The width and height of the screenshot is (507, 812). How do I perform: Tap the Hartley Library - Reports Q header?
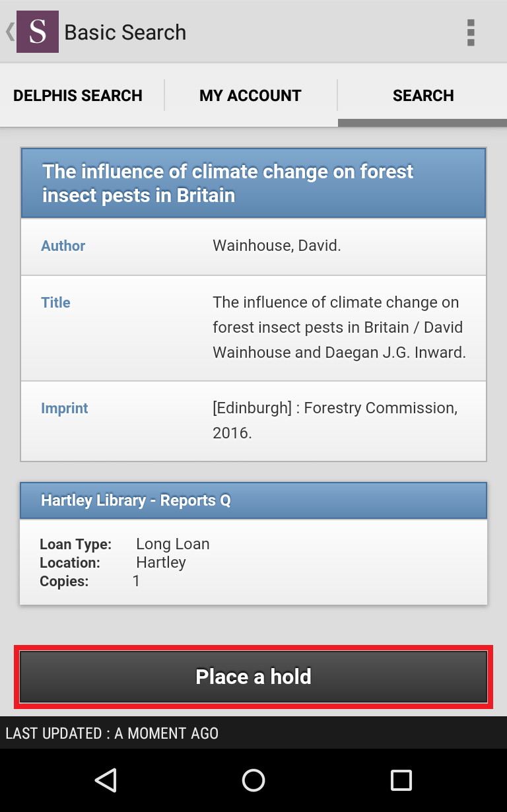pyautogui.click(x=253, y=500)
